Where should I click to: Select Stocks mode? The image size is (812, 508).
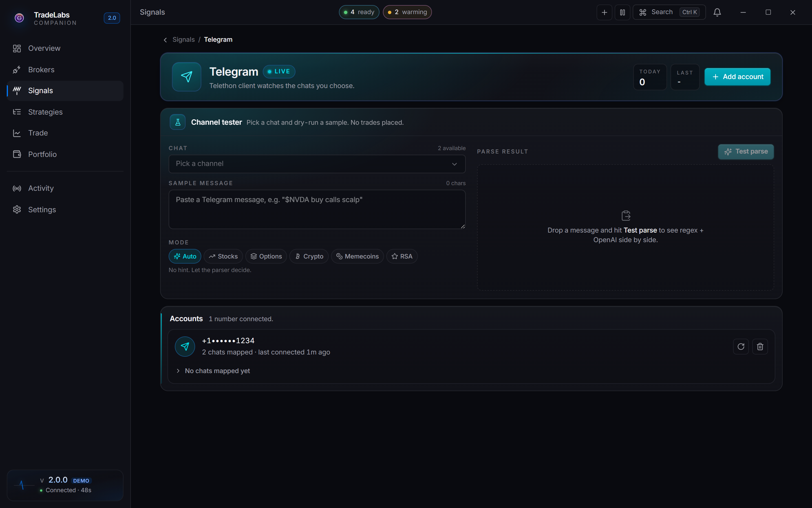(x=223, y=256)
